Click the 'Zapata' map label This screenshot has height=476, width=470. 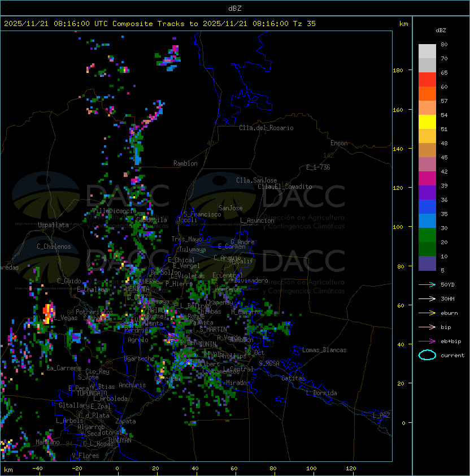tap(125, 421)
